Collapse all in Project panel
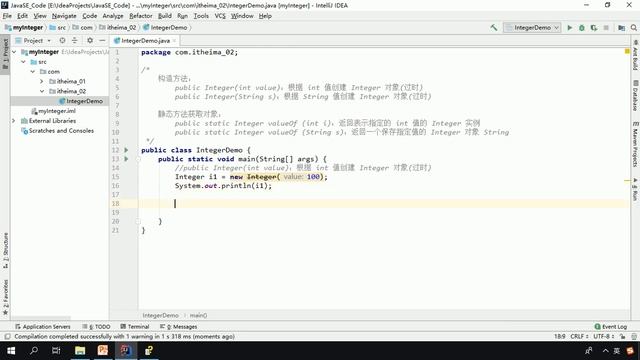Viewport: 640px width, 360px height. tap(74, 40)
